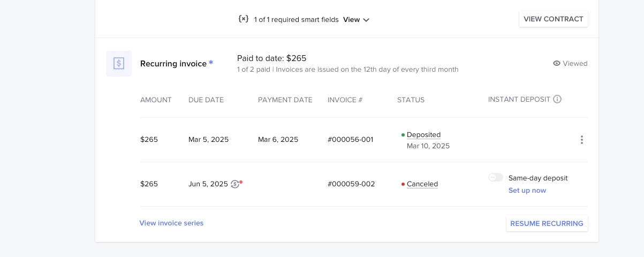Click the Instant Deposit info icon
Image resolution: width=644 pixels, height=257 pixels.
point(557,99)
